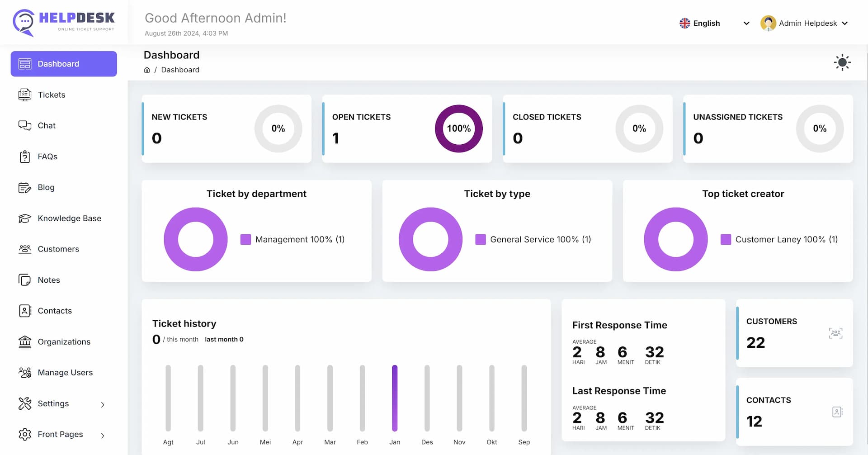Click the Contacts address book icon
Image resolution: width=868 pixels, height=455 pixels.
point(25,311)
